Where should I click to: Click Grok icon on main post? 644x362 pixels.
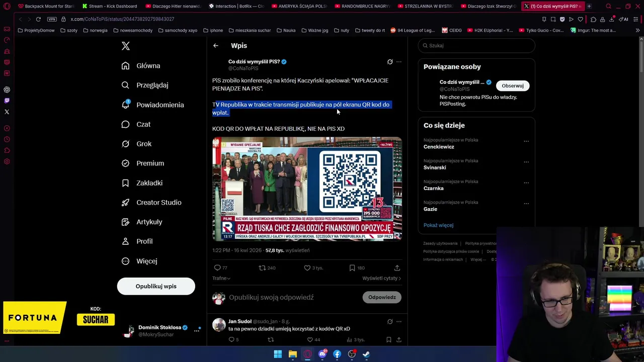tap(390, 62)
